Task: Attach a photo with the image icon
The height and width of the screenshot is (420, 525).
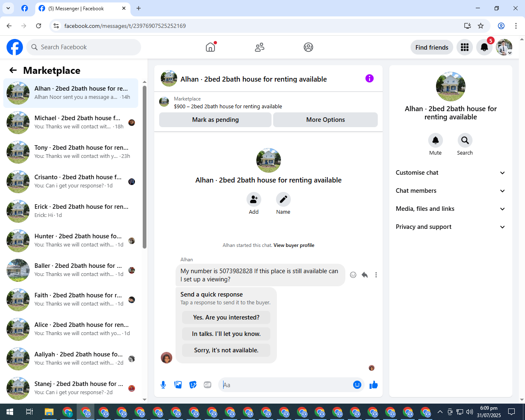Action: [178, 385]
